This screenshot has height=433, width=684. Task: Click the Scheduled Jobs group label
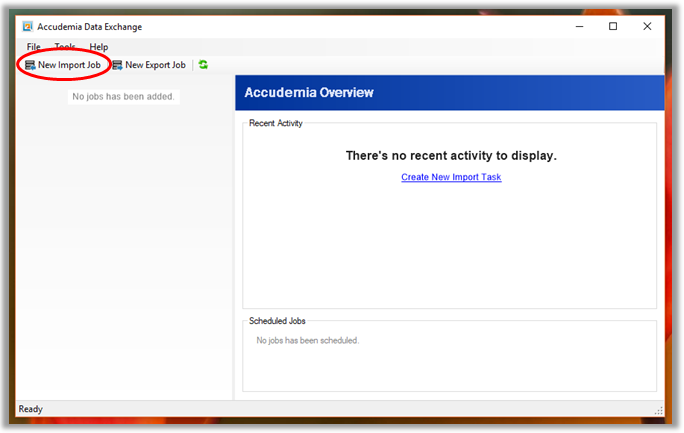coord(277,321)
